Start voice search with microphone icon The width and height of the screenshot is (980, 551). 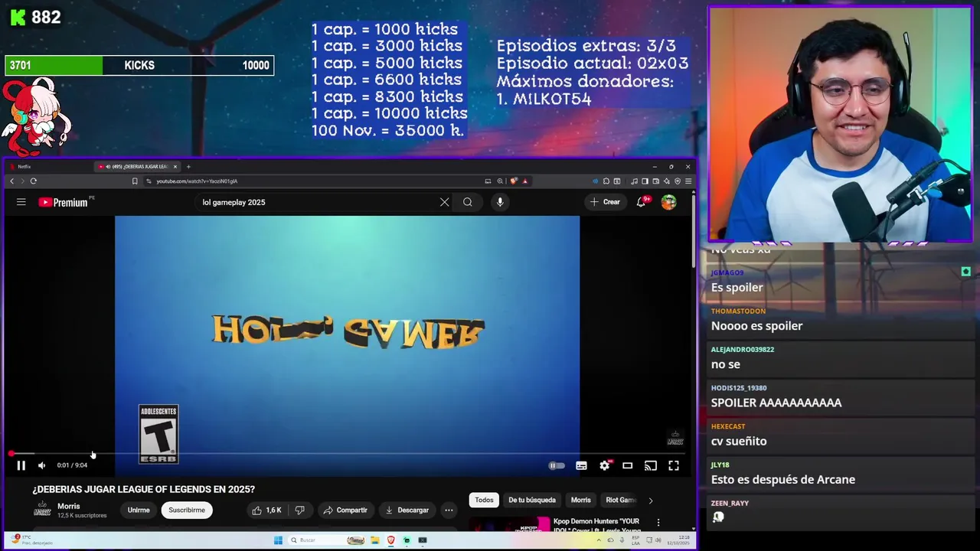click(500, 202)
